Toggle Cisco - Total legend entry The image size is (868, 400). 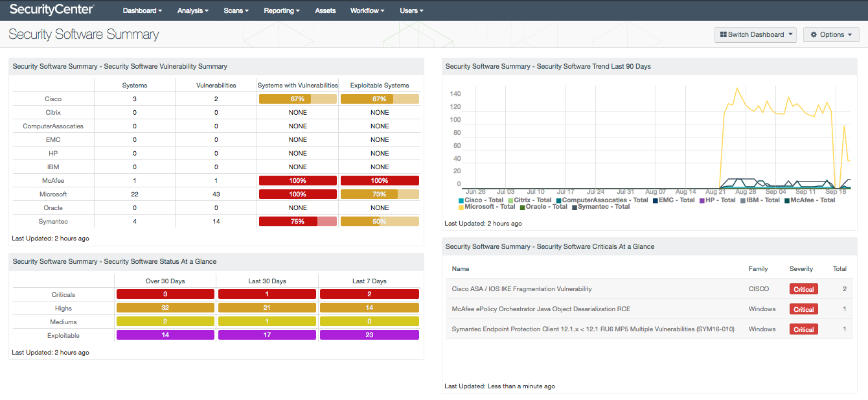pyautogui.click(x=481, y=200)
